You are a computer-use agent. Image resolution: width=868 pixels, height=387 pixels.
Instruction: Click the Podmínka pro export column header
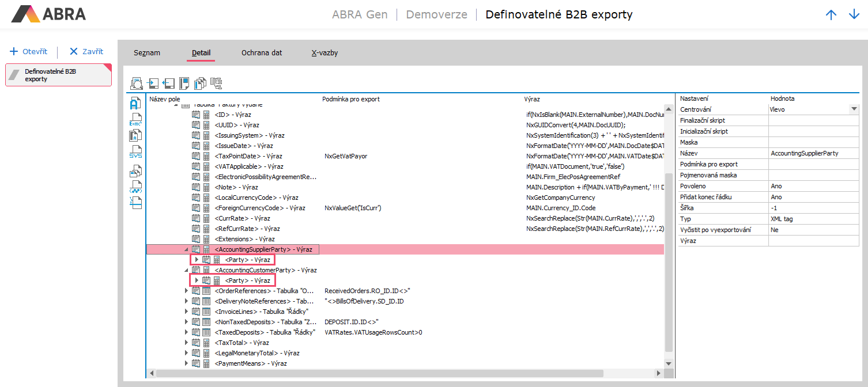(351, 99)
